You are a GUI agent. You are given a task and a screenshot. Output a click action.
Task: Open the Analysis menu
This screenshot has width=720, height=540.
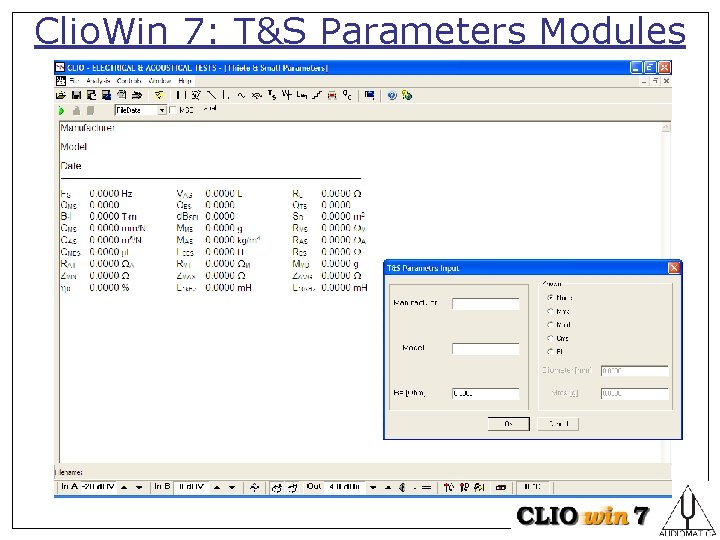tap(98, 81)
